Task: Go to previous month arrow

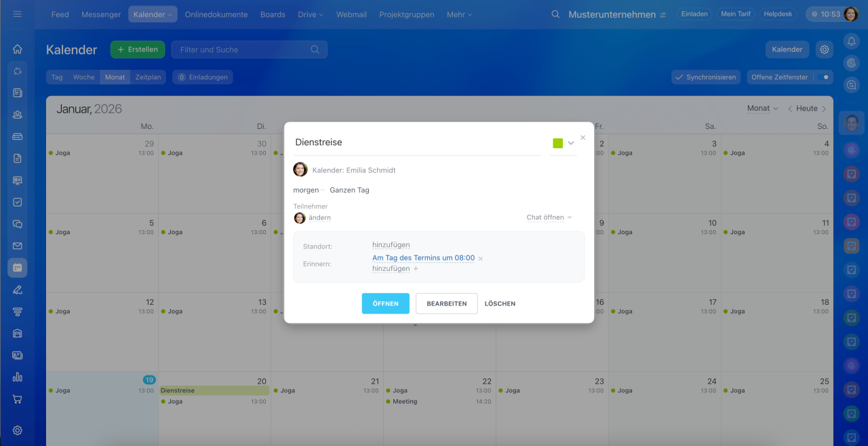Action: [790, 109]
